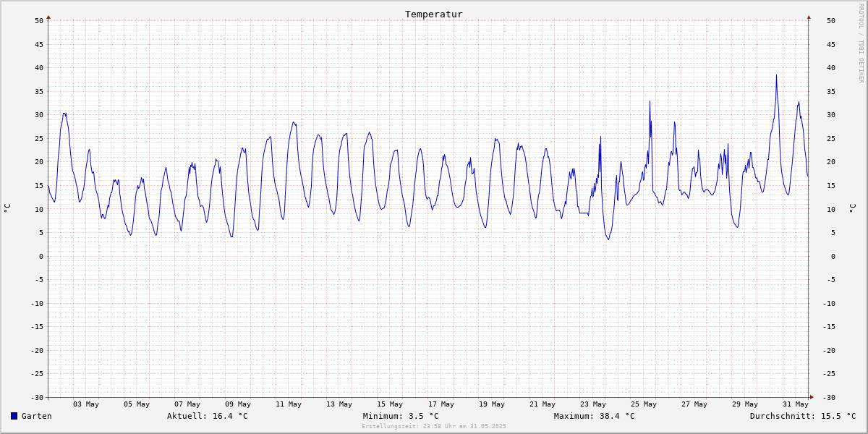
Task: Click the 31 May date label
Action: click(x=796, y=404)
